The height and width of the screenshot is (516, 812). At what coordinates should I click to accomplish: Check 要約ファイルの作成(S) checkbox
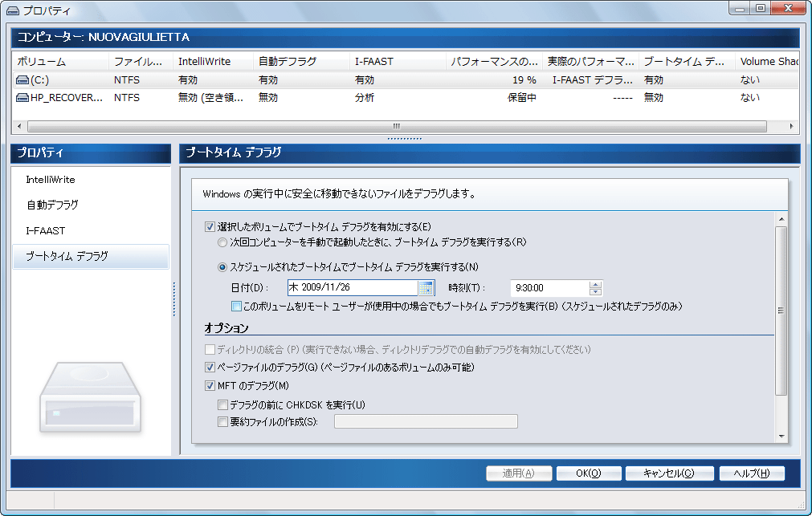pos(222,422)
